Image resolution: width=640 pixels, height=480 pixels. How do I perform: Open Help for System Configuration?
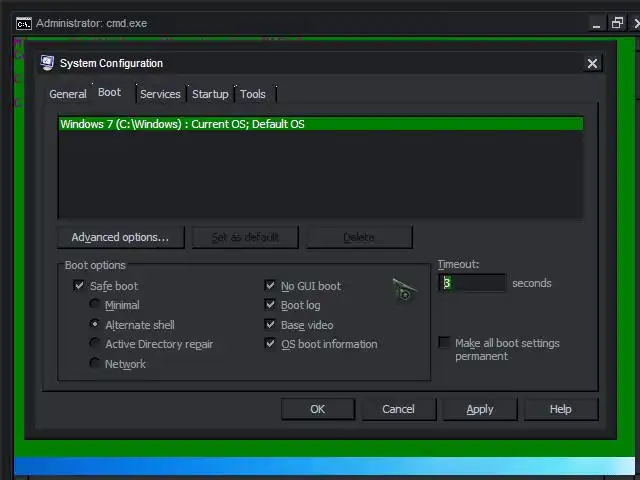(x=561, y=409)
